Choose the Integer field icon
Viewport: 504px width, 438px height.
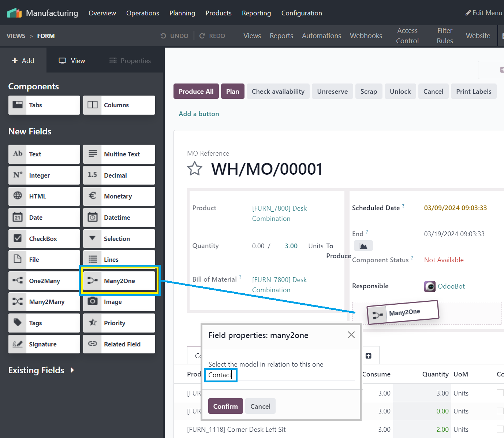coord(18,175)
